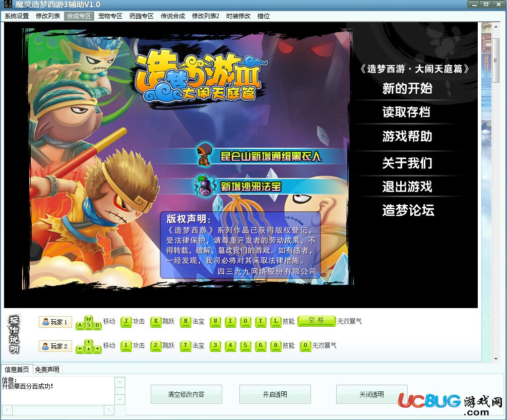Open the 免责声明 disclaimer tab
507x420 pixels.
47,370
